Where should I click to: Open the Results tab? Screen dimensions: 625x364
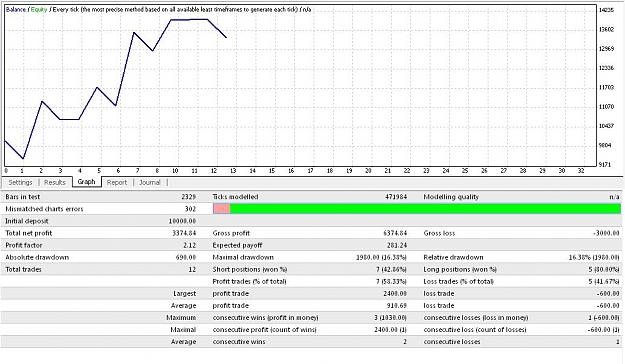point(55,182)
